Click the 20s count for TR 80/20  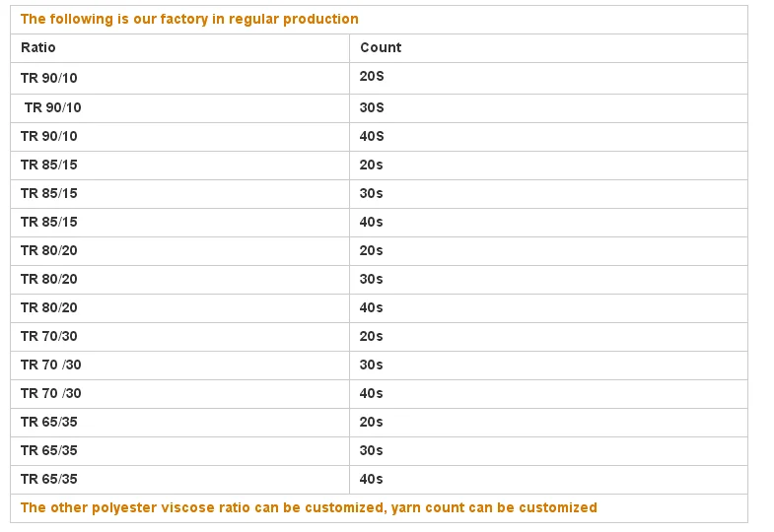tap(372, 250)
